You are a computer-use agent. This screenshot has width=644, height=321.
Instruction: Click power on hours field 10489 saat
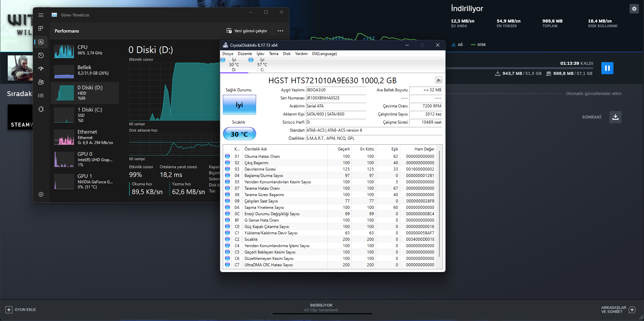point(426,122)
